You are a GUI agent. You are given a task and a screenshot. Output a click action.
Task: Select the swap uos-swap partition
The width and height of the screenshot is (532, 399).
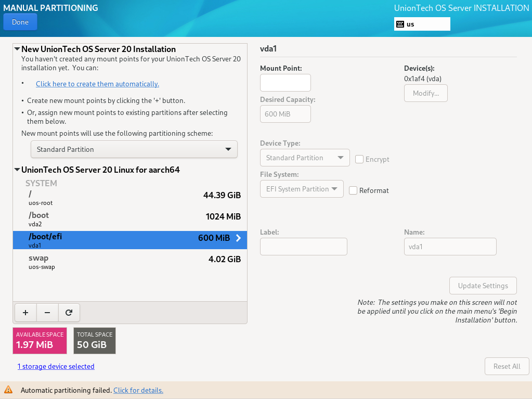(x=130, y=262)
